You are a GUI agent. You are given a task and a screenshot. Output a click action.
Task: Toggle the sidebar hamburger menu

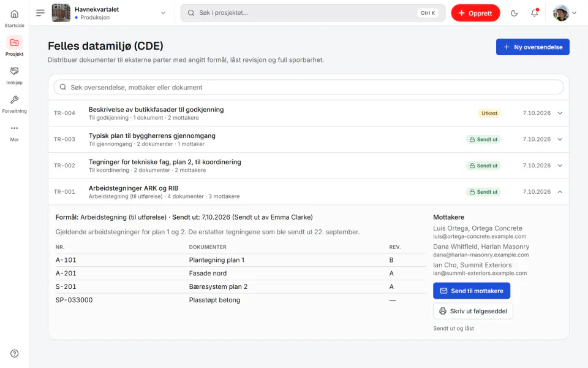point(40,13)
